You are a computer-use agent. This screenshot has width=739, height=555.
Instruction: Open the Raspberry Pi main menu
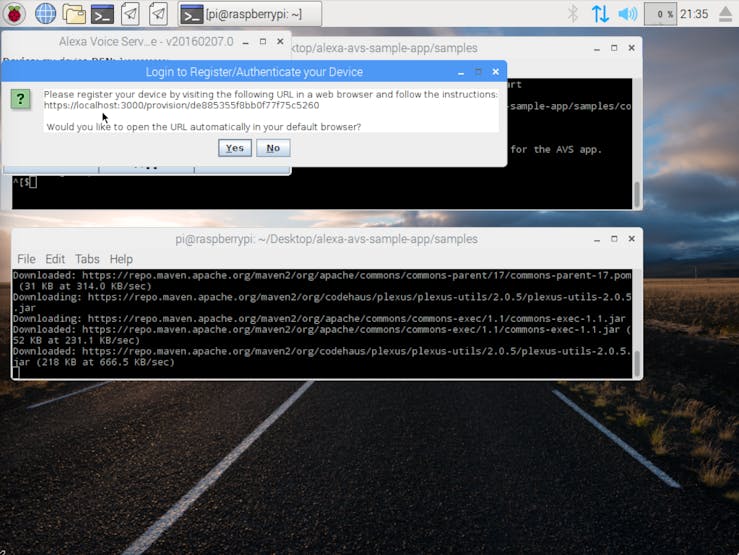coord(14,14)
